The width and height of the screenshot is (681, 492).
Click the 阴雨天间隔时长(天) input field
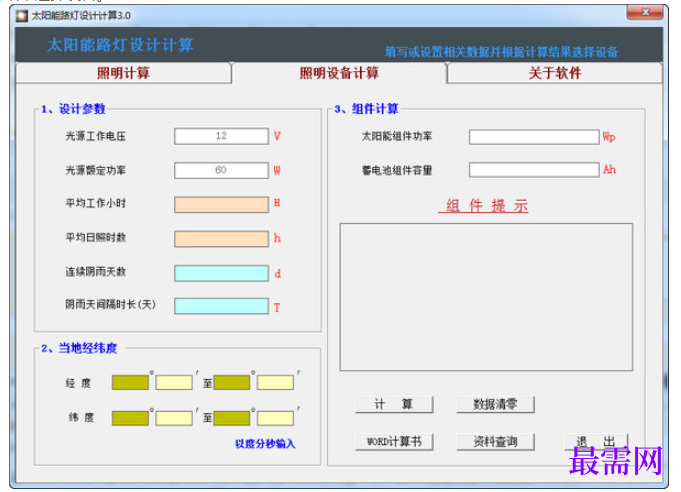[221, 306]
